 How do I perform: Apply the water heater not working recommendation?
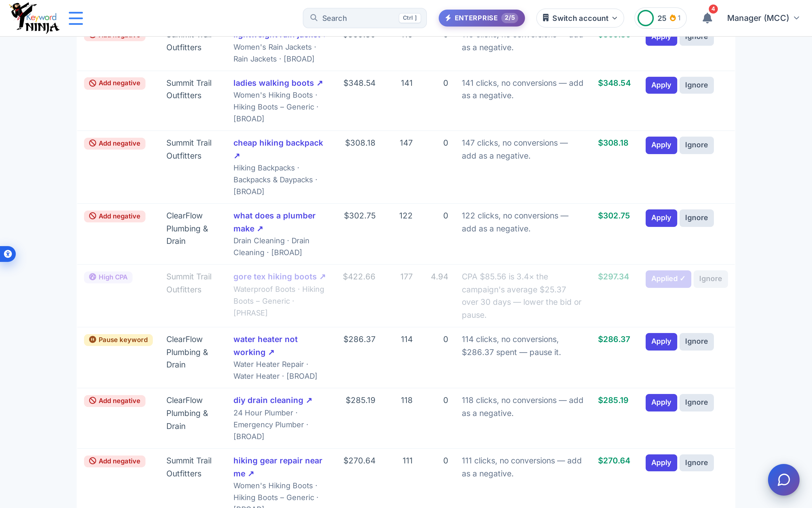point(661,342)
